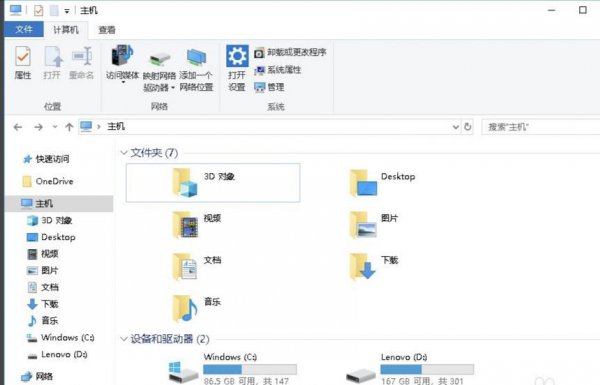Select the Desktop folder in main pane

pos(383,183)
